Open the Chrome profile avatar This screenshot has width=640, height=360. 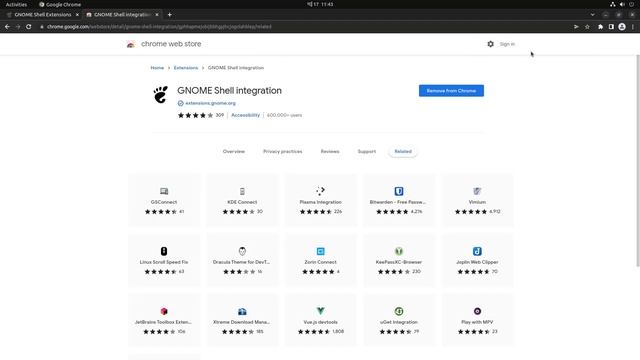[x=622, y=27]
